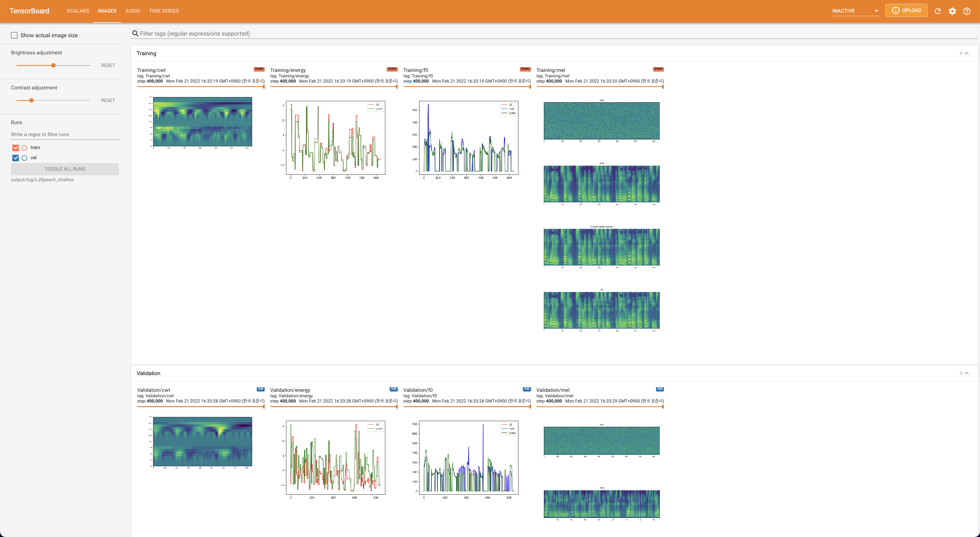980x537 pixels.
Task: Switch to the SCALARS tab
Action: pos(78,11)
